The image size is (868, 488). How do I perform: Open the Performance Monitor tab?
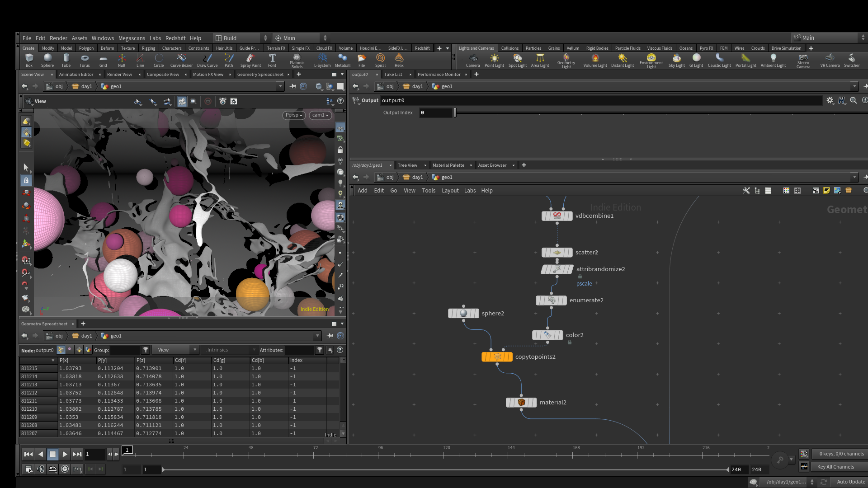click(x=439, y=75)
